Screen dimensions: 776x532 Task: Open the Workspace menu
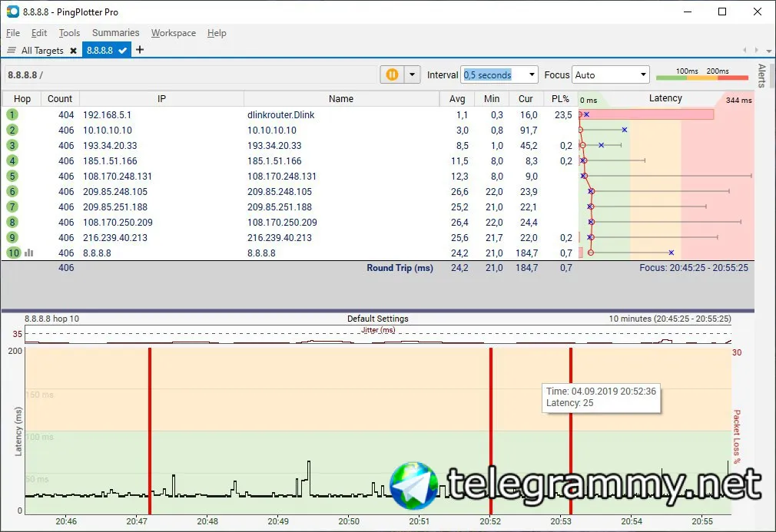[x=173, y=33]
